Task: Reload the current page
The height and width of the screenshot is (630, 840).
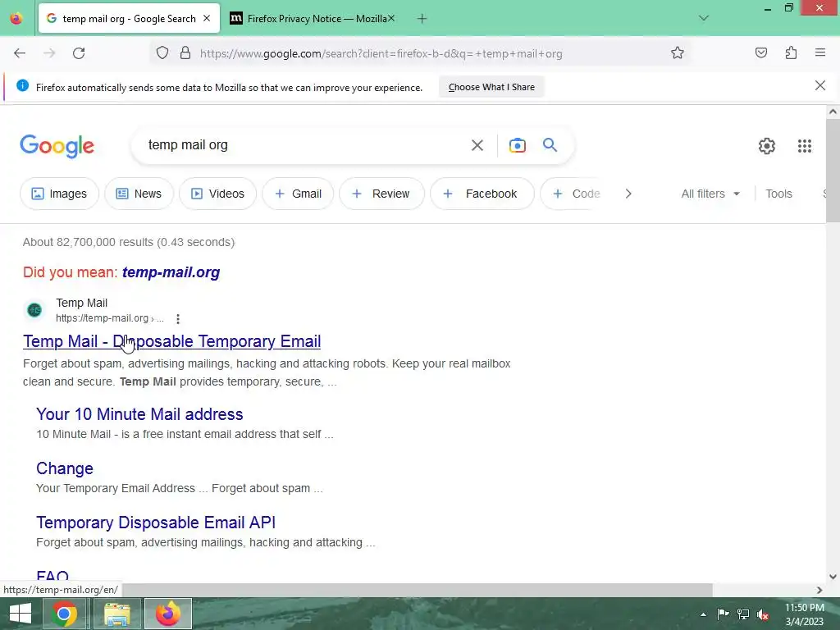Action: pyautogui.click(x=79, y=53)
